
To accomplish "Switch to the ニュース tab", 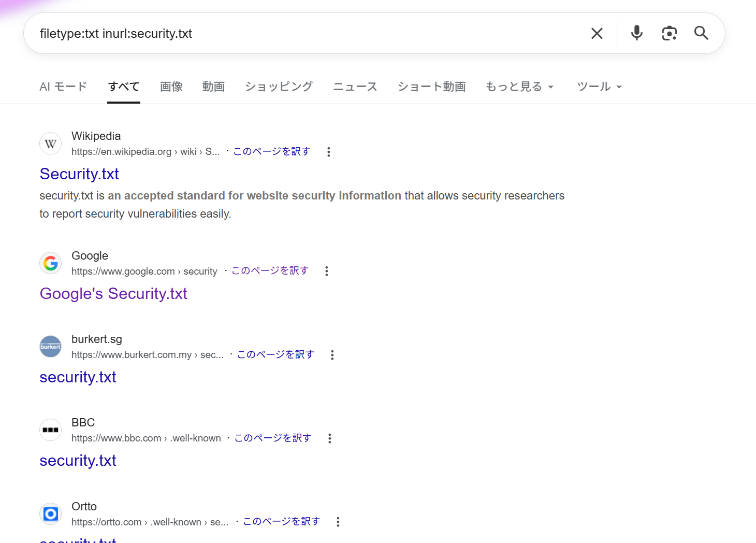I will click(x=355, y=87).
